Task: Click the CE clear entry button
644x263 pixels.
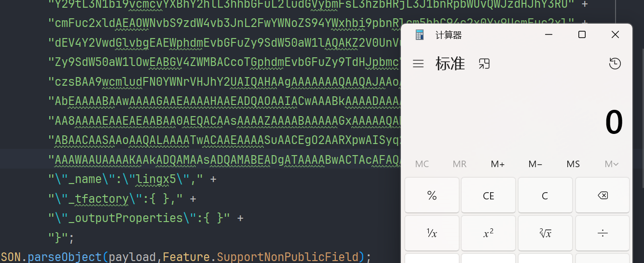Action: (488, 195)
